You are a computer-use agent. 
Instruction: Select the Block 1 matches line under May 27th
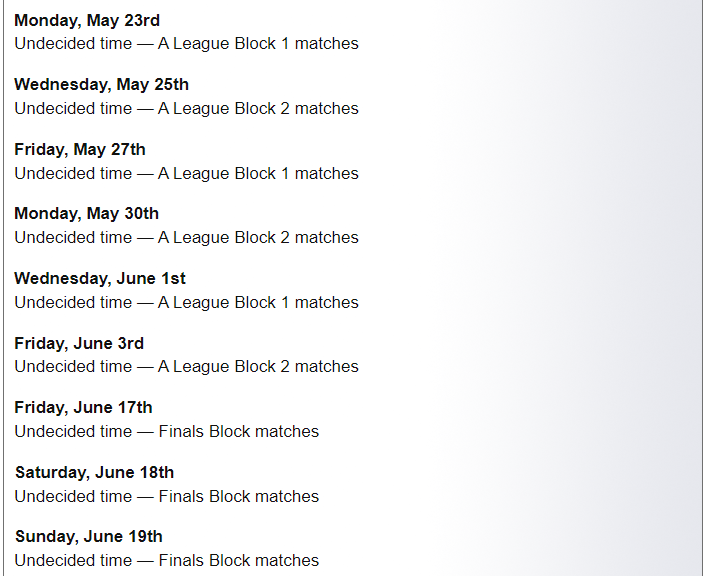pos(186,173)
